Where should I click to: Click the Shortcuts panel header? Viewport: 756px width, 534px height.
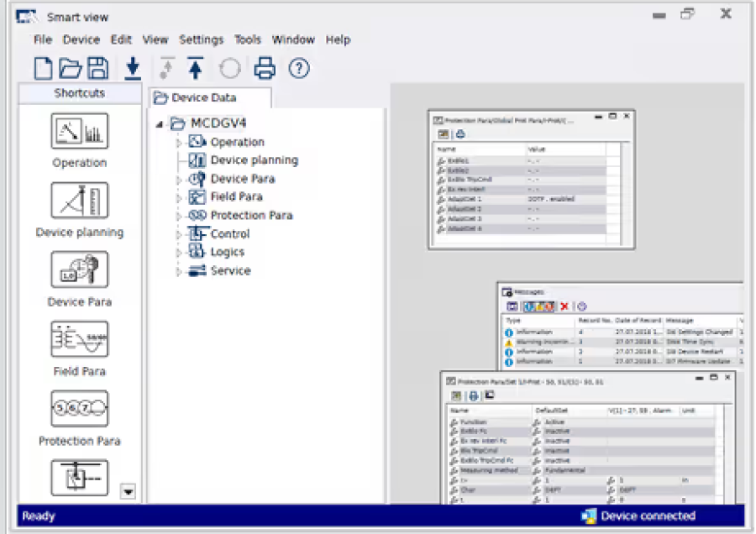80,93
